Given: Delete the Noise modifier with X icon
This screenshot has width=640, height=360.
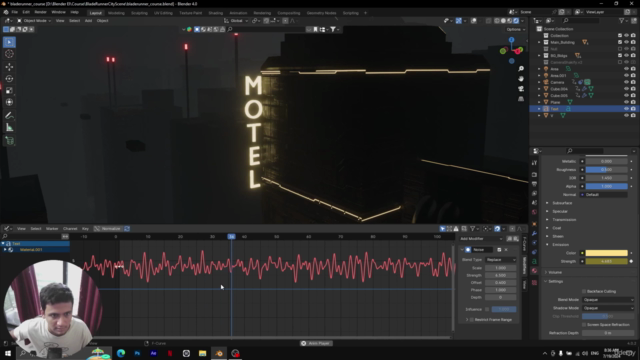Looking at the screenshot, I should [506, 249].
